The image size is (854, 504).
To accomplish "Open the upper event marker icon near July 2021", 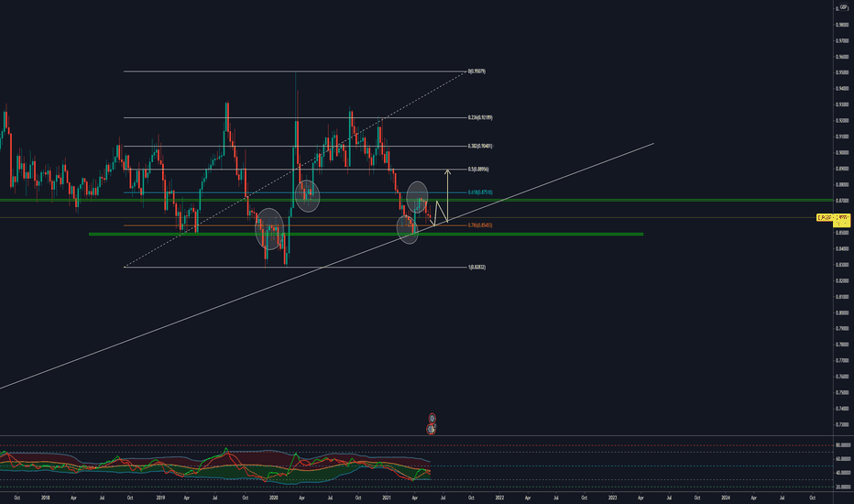I will 432,419.
